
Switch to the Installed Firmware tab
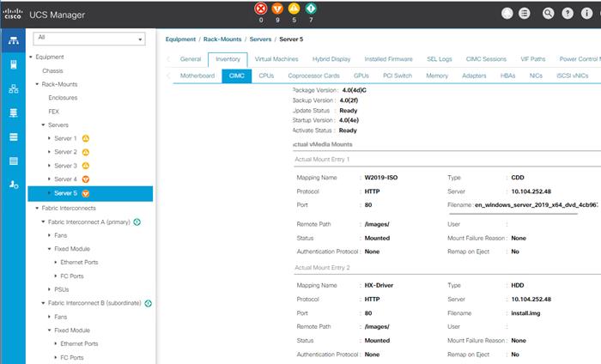(388, 59)
